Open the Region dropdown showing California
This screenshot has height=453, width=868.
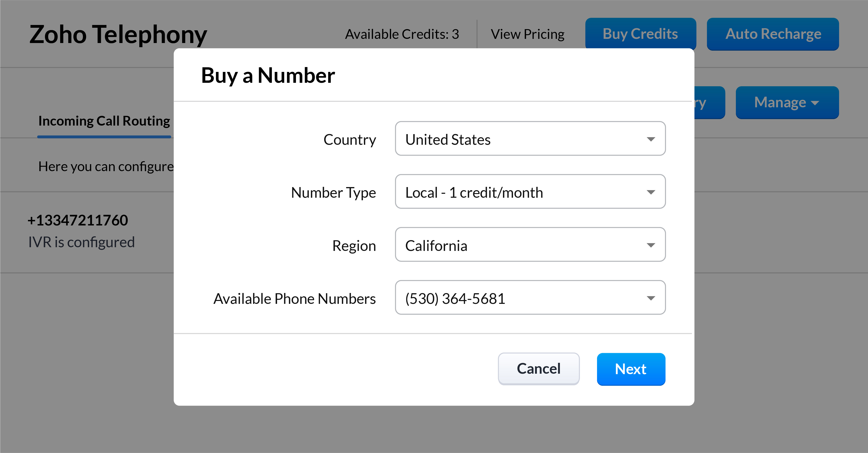(x=530, y=245)
